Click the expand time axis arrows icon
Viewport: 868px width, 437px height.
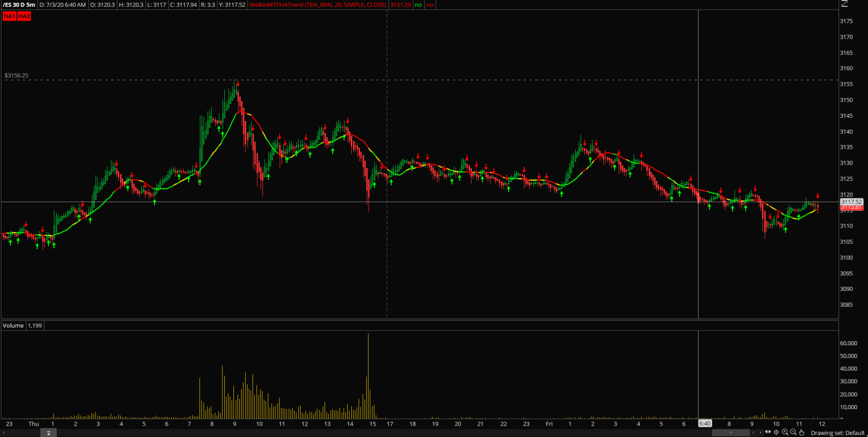coord(768,432)
